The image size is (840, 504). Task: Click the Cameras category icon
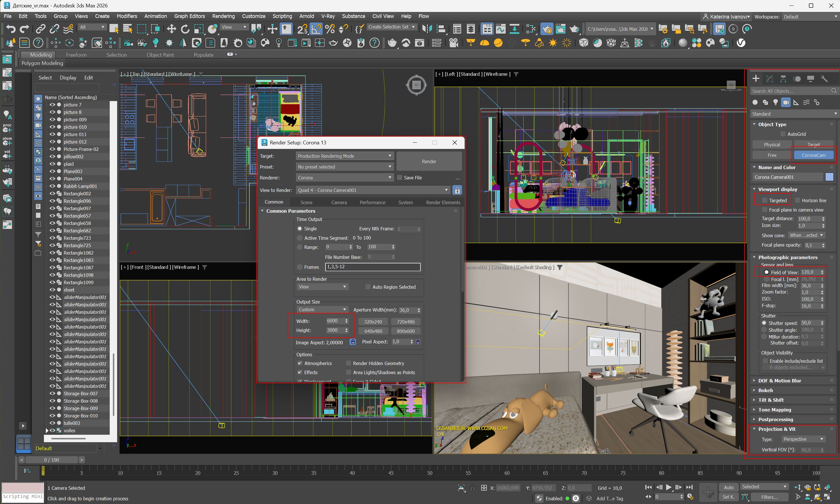click(x=786, y=102)
